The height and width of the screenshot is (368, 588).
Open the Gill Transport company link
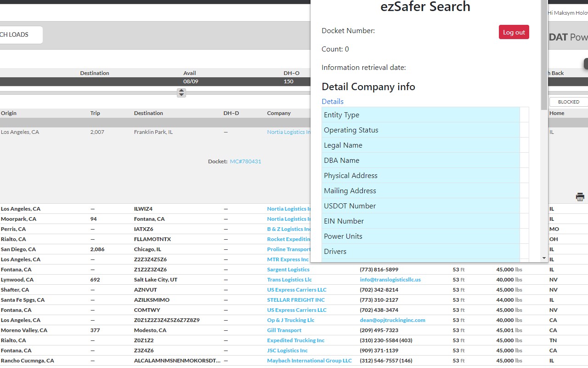[284, 330]
